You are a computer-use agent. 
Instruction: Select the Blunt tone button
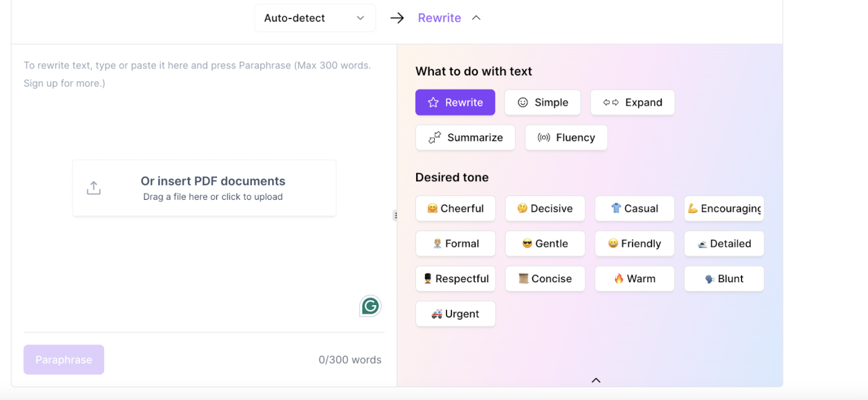point(724,278)
